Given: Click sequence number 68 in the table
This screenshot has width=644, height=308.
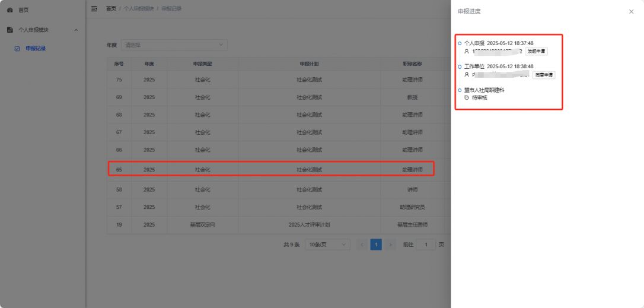Looking at the screenshot, I should click(x=119, y=115).
